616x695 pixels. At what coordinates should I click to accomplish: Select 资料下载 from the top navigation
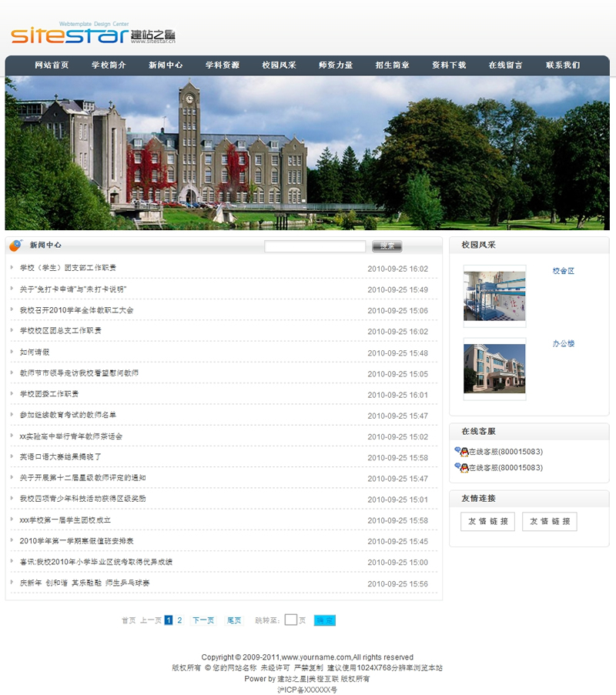point(449,65)
